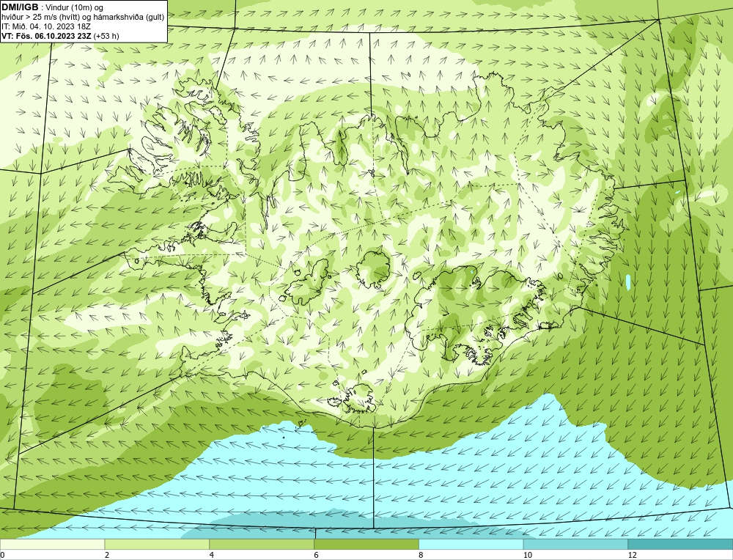Click the scale label '0'

(x=2, y=555)
